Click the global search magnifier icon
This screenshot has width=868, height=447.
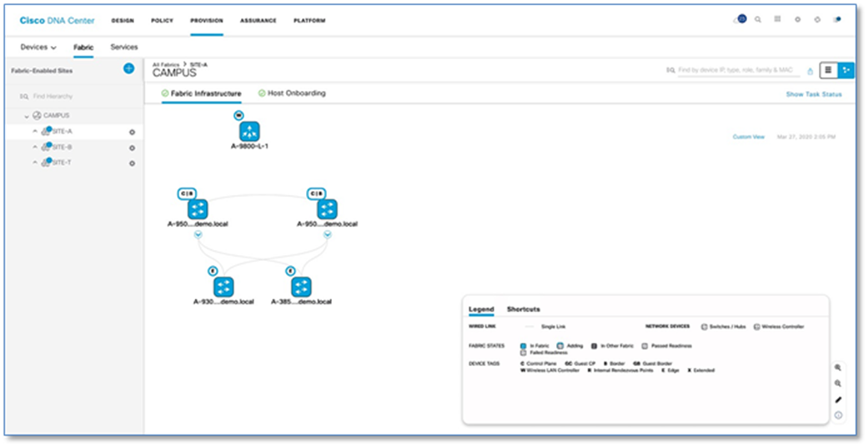[x=758, y=19]
